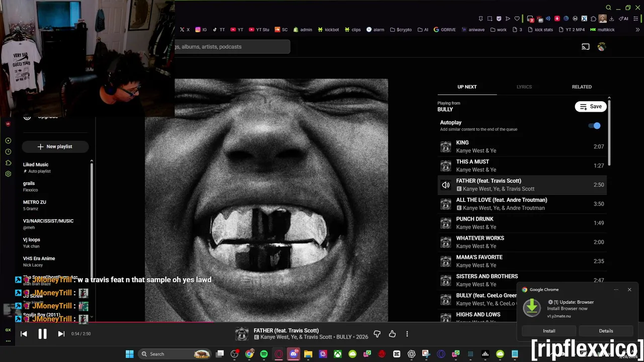The image size is (644, 362).
Task: View Details of the Chrome notification
Action: point(606,331)
